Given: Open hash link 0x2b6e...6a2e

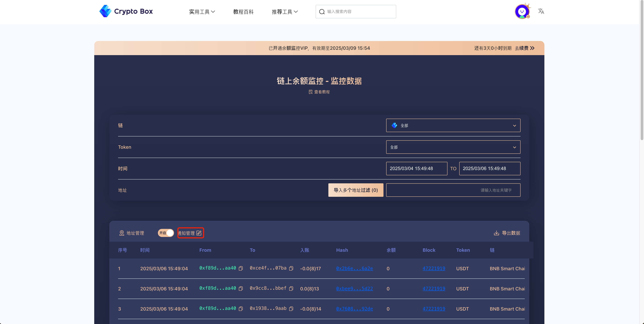Looking at the screenshot, I should [x=354, y=268].
